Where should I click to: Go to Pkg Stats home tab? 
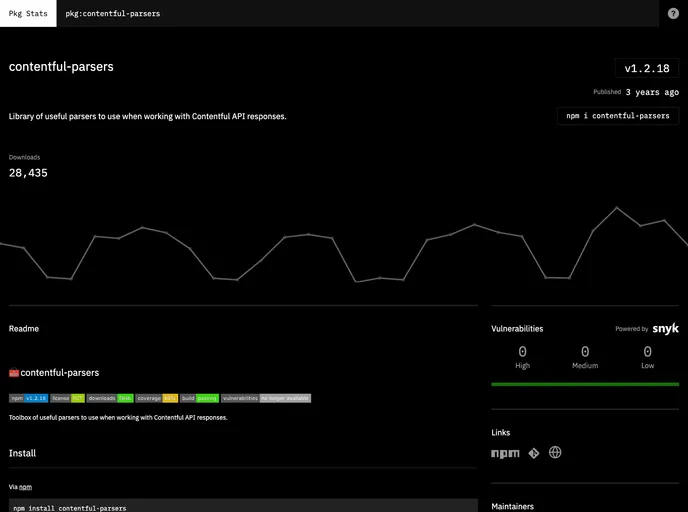28,13
